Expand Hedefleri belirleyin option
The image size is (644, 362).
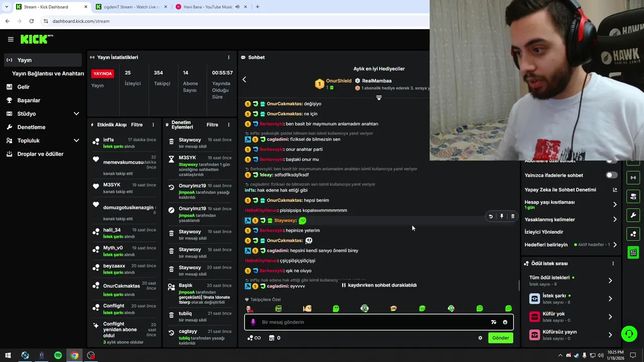tap(571, 245)
